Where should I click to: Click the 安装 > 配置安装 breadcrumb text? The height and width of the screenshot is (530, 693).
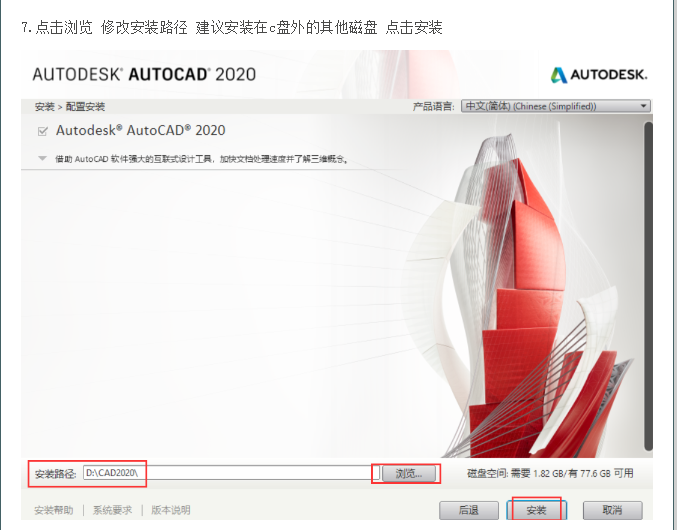click(x=70, y=107)
